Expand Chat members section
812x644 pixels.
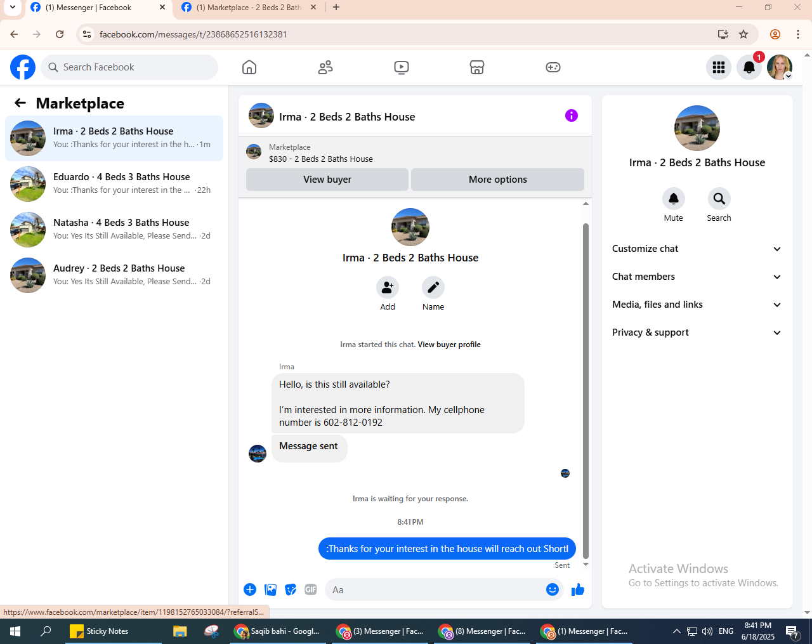[x=697, y=277]
